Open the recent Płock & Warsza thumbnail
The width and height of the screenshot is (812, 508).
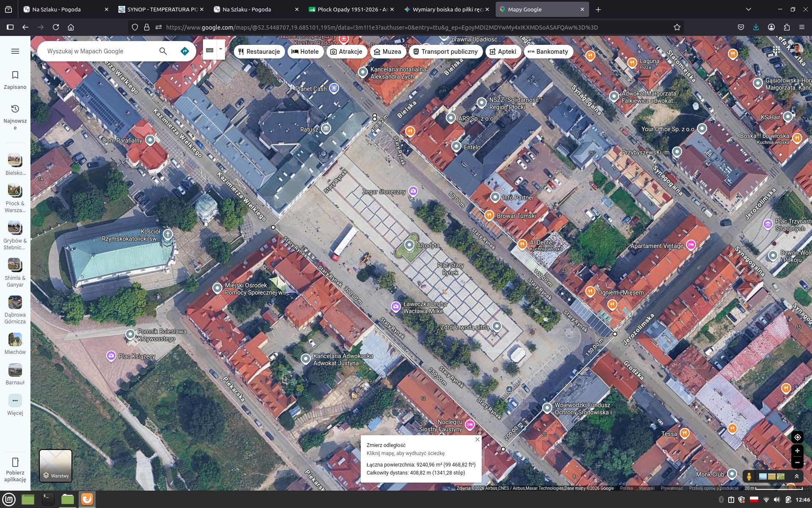coord(15,190)
